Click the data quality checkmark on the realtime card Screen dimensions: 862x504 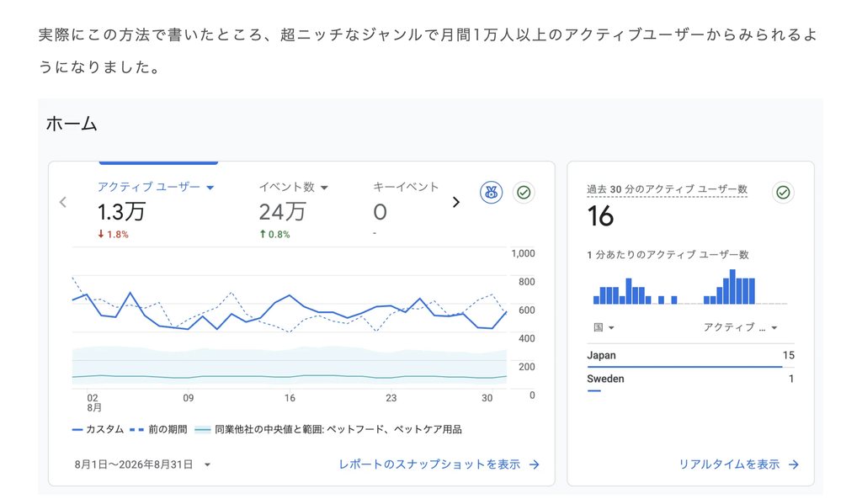783,193
